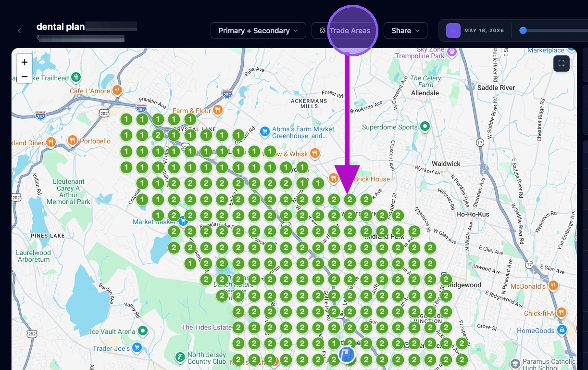This screenshot has width=588, height=370.
Task: Click the Saddle River town label
Action: [496, 88]
